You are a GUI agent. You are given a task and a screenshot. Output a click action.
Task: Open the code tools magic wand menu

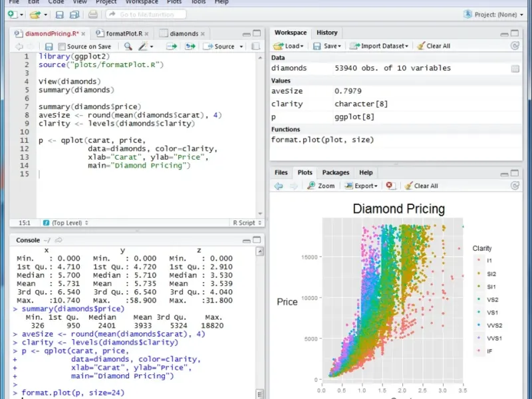(x=146, y=46)
